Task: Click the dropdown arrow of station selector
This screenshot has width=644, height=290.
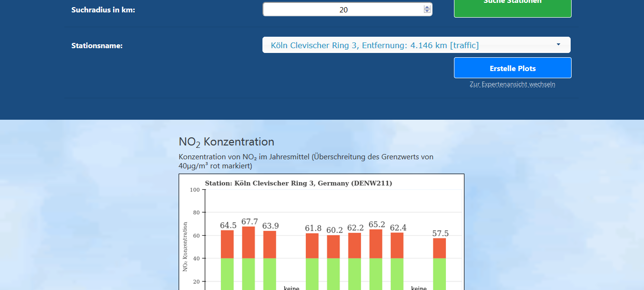Action: (x=558, y=45)
